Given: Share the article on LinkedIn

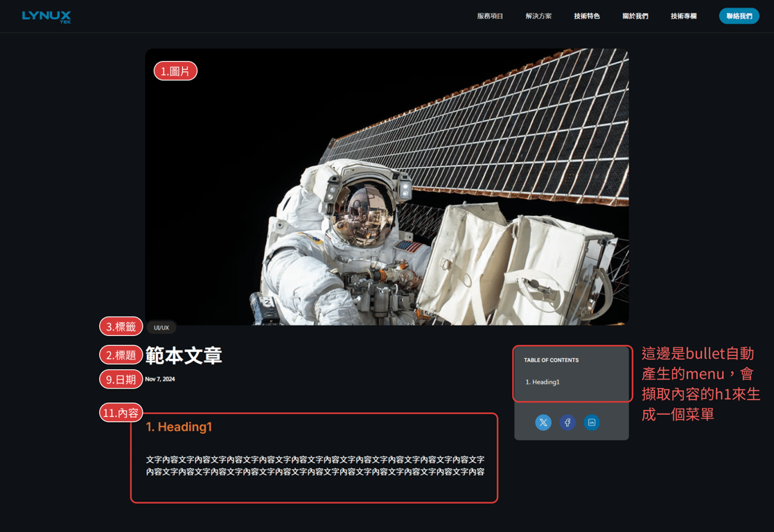Looking at the screenshot, I should 592,423.
